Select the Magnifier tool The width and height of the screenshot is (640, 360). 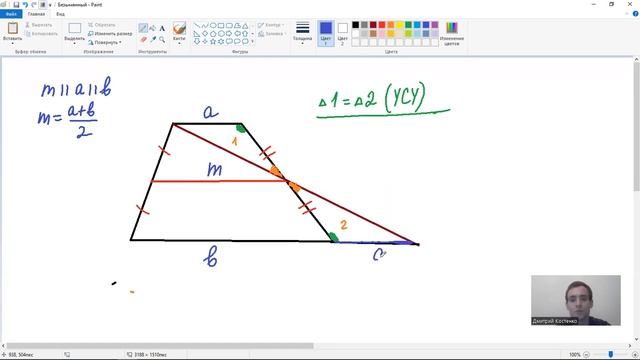pyautogui.click(x=162, y=39)
